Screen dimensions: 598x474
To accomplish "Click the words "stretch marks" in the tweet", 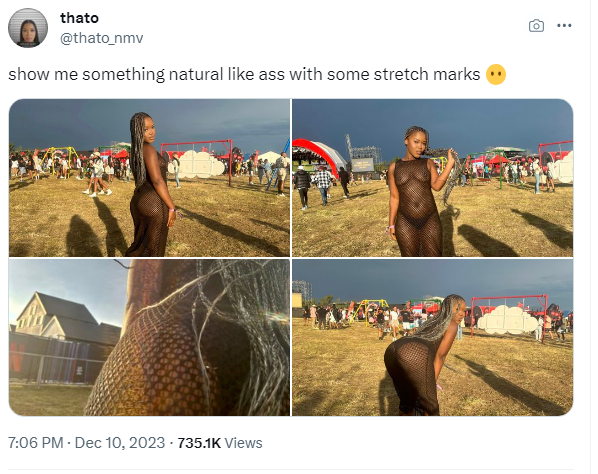I will point(427,74).
